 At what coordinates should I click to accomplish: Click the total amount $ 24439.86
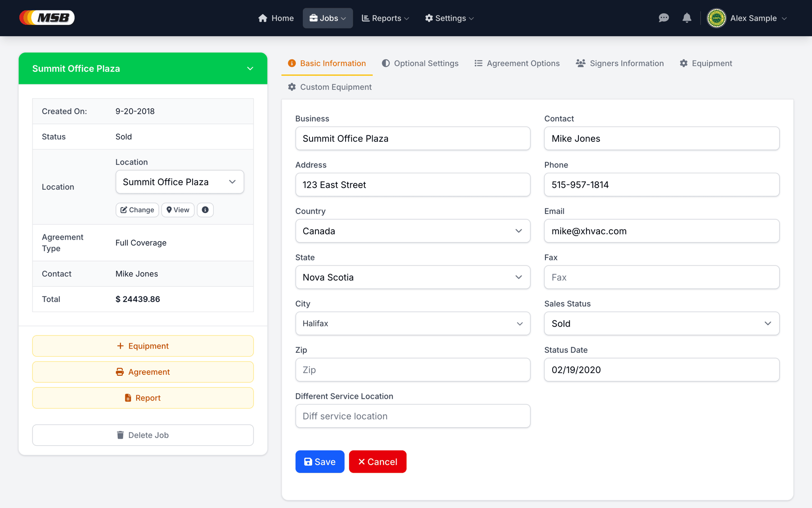point(138,299)
